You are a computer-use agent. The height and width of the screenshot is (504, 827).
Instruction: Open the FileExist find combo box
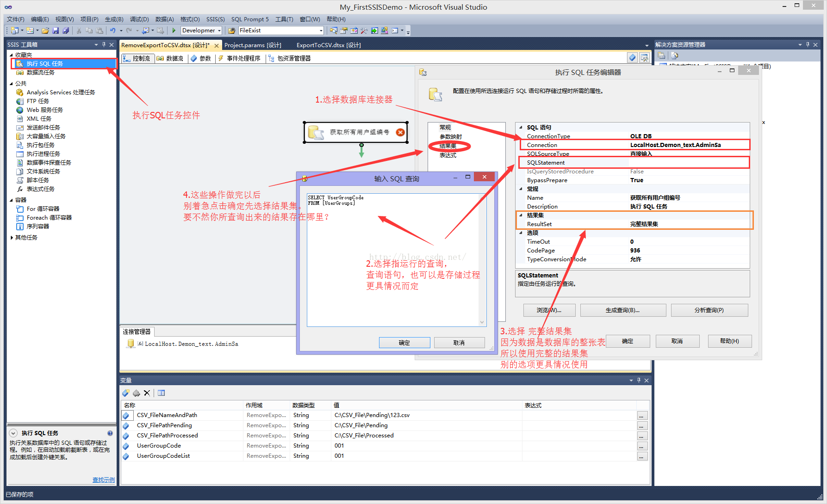point(321,31)
